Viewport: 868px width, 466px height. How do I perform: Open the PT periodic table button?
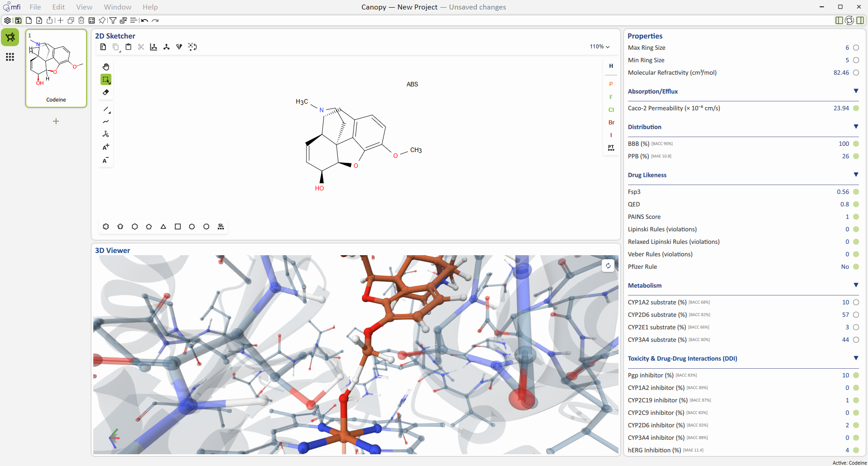click(611, 148)
